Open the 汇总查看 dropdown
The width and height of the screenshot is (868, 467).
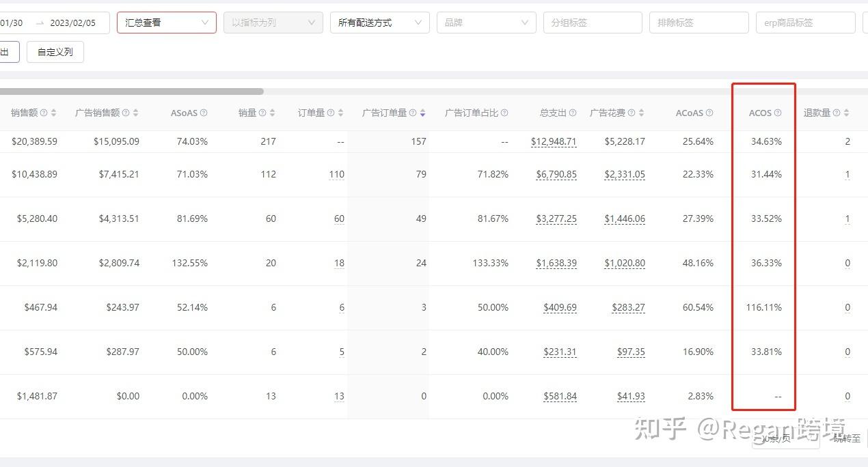[167, 23]
